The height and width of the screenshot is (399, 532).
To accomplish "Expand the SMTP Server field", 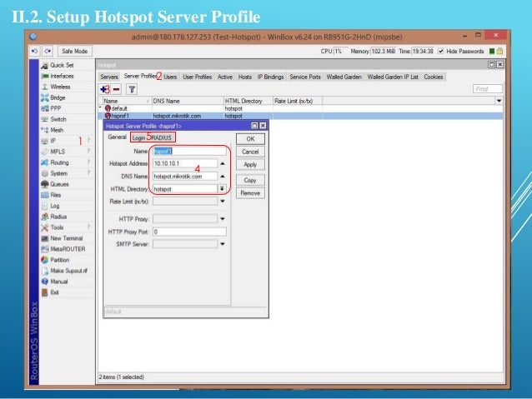I will [x=223, y=244].
